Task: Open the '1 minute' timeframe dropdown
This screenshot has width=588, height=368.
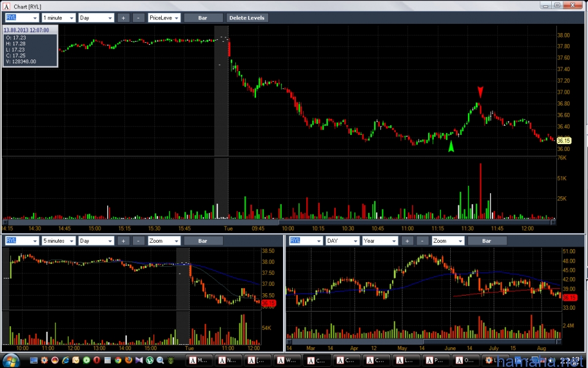Action: coord(59,18)
